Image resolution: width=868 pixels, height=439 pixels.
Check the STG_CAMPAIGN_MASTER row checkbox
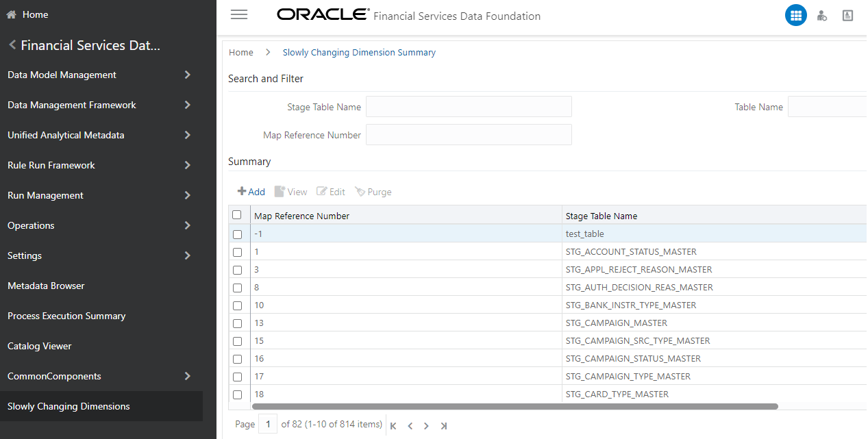(x=238, y=323)
